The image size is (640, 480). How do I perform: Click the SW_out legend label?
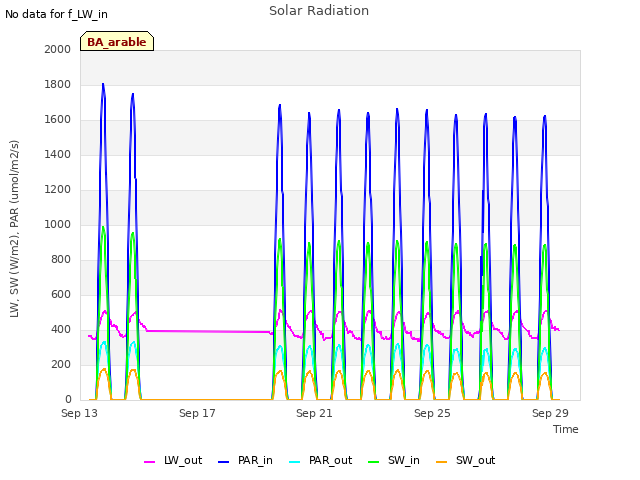476,460
